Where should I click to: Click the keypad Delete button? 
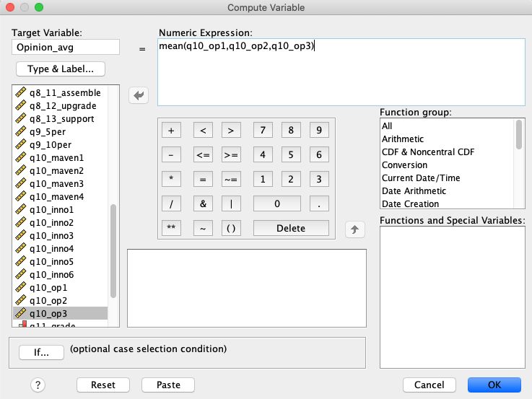click(291, 228)
